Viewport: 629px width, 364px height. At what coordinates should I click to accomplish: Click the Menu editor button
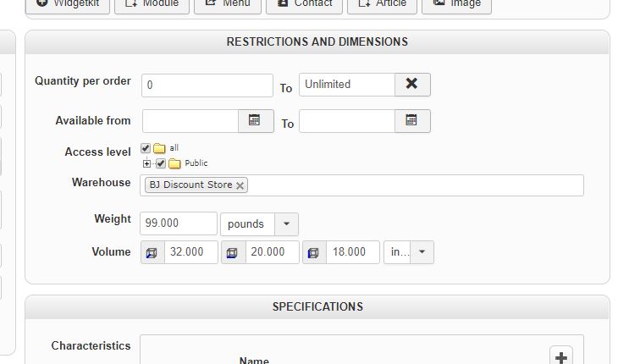pyautogui.click(x=228, y=4)
